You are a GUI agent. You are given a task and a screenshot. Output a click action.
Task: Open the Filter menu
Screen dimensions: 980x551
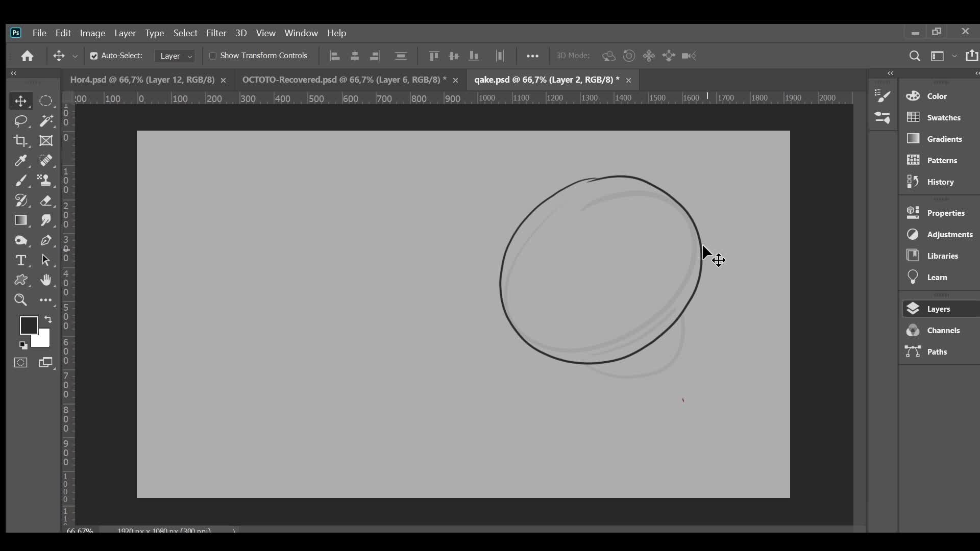216,33
